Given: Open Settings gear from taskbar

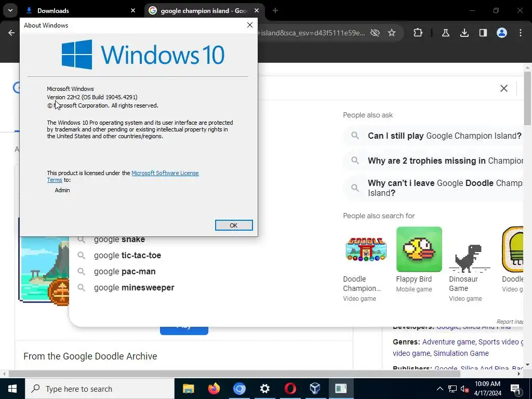Looking at the screenshot, I should (x=264, y=389).
